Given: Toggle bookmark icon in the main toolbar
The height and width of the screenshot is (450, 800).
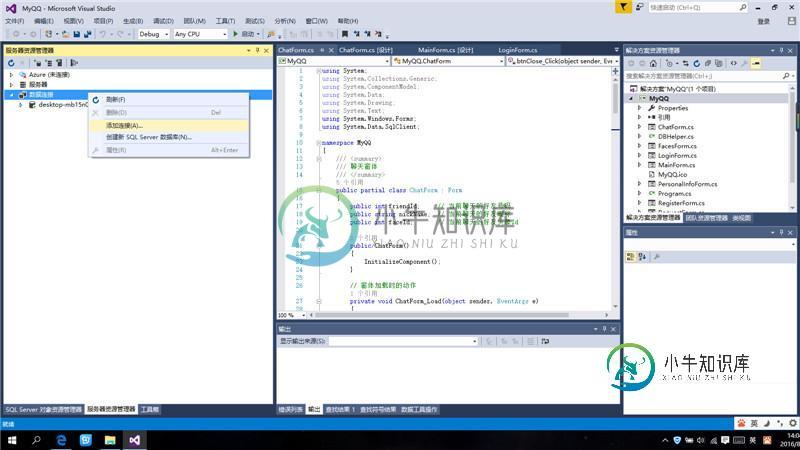Looking at the screenshot, I should click(x=345, y=34).
